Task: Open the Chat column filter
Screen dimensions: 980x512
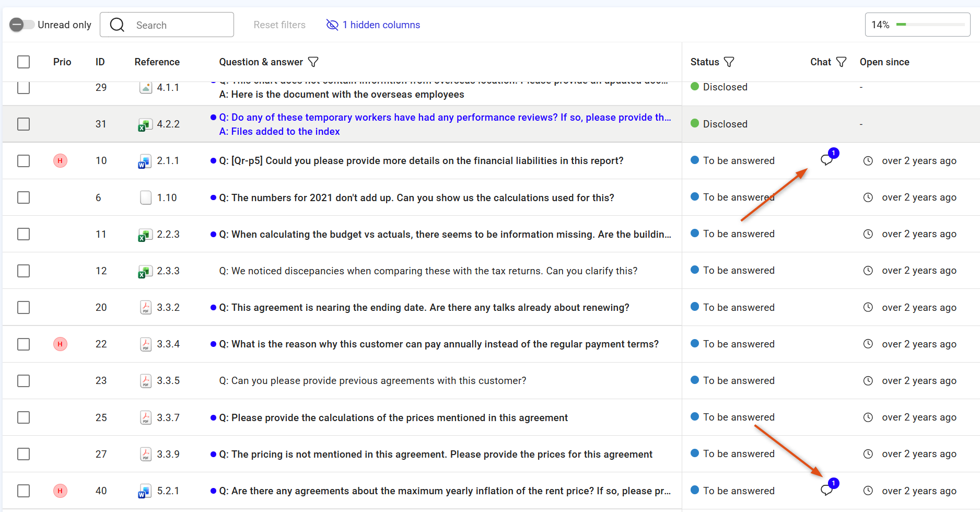Action: point(841,62)
